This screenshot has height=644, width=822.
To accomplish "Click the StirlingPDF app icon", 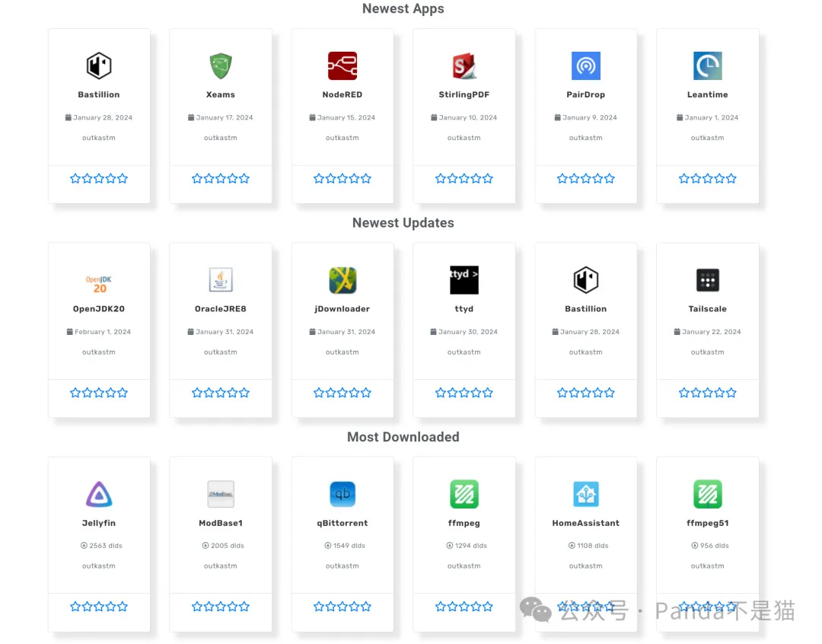I will point(464,65).
